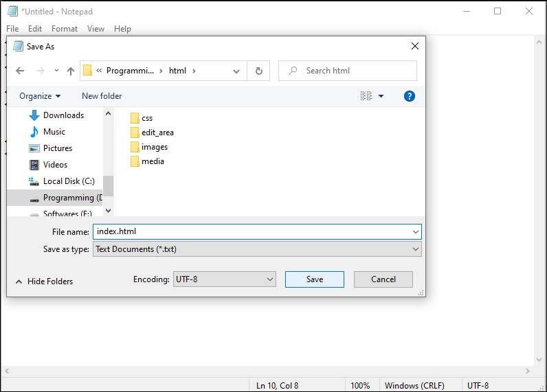Open the Format menu in Notepad
The image size is (547, 392).
(x=65, y=29)
